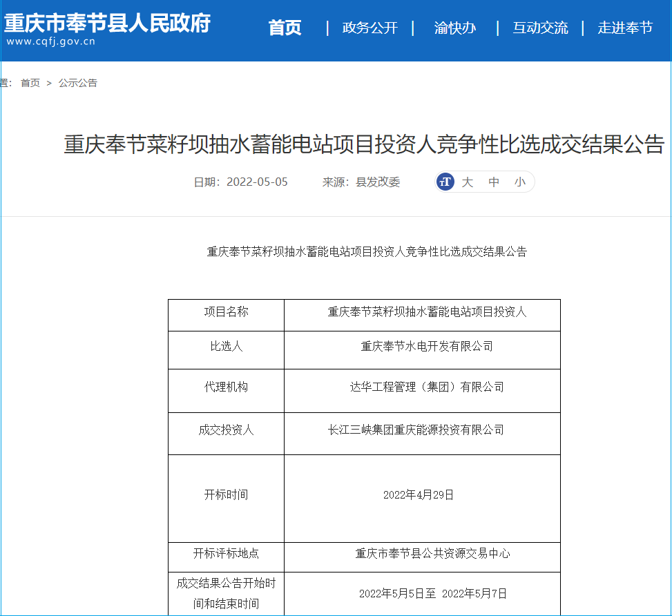Click the source label 县发改委
672x616 pixels.
coord(378,182)
